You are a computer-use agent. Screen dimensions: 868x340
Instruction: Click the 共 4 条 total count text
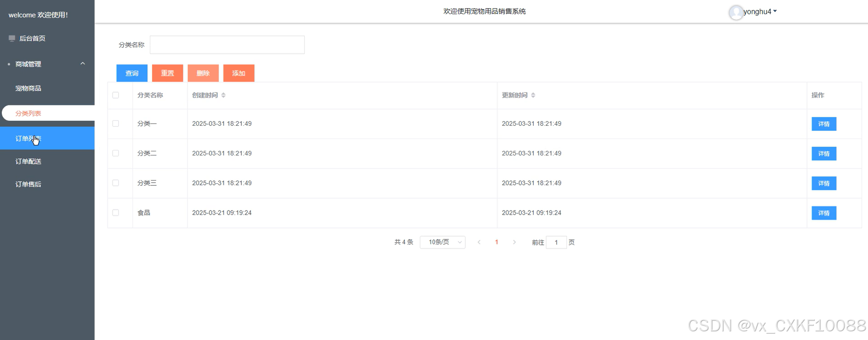point(403,242)
